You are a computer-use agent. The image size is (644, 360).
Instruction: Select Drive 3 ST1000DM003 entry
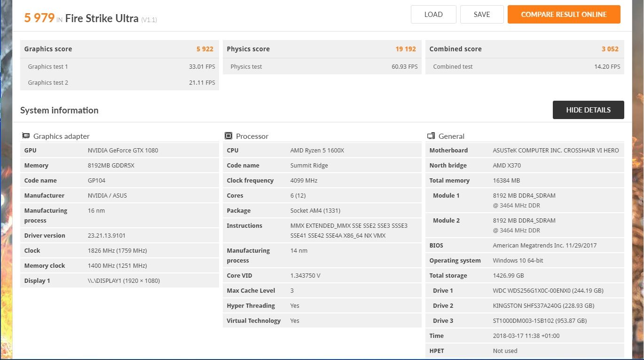coord(540,321)
